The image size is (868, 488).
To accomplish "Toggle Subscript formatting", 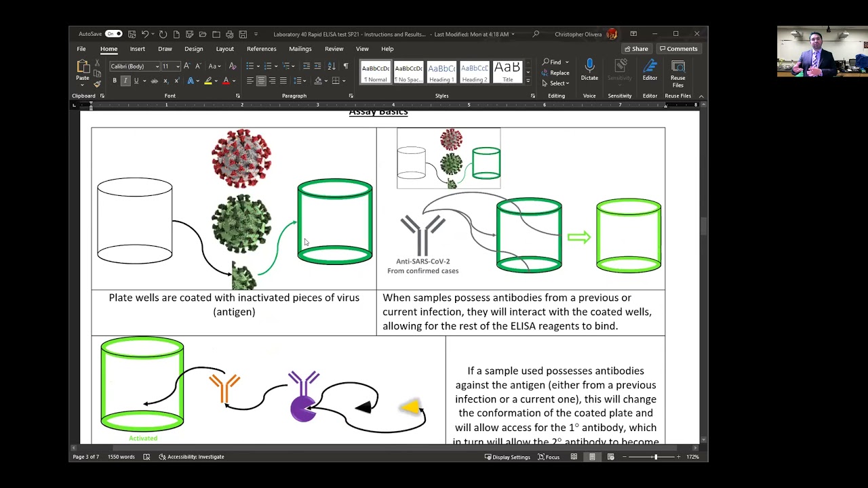I will 165,81.
